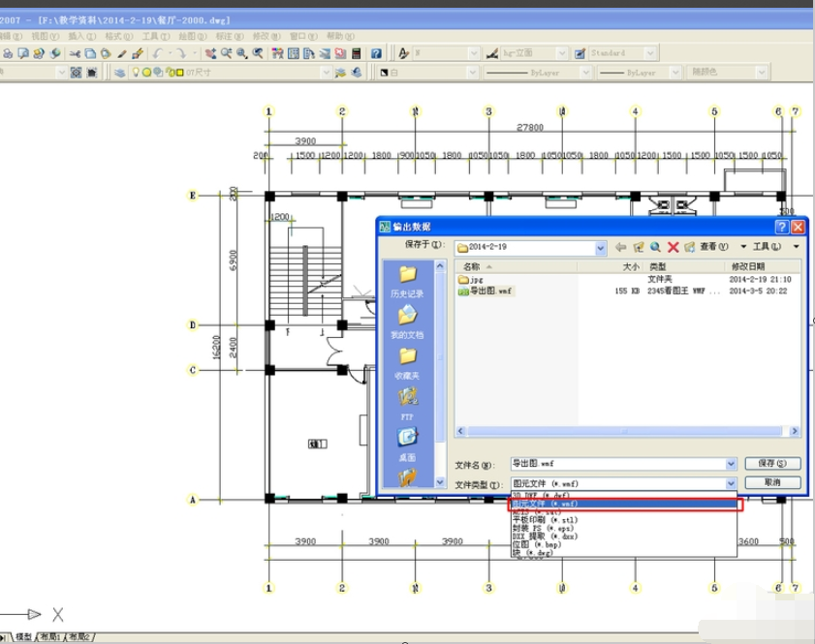Screen dimensions: 815x644
Task: Open the hz-立面 dimension style dropdown
Action: click(x=561, y=53)
